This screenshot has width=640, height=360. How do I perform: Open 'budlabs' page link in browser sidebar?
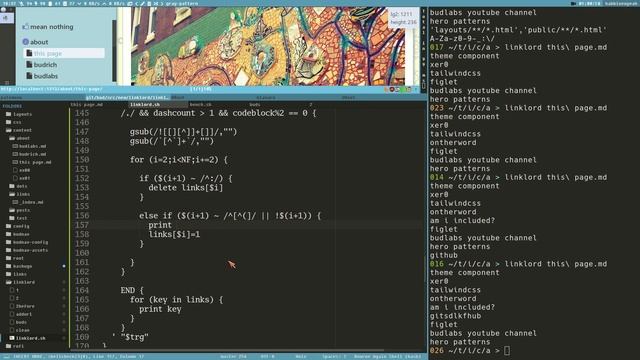tap(45, 76)
